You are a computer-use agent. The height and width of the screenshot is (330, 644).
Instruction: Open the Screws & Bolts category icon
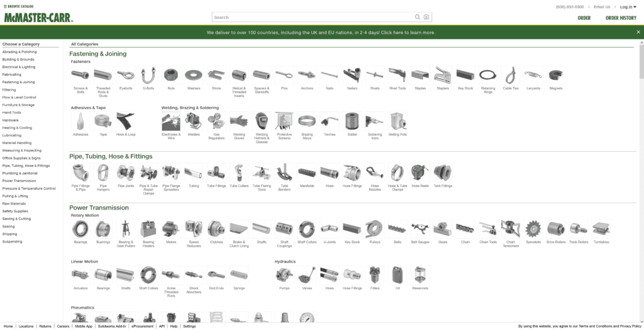coord(80,76)
